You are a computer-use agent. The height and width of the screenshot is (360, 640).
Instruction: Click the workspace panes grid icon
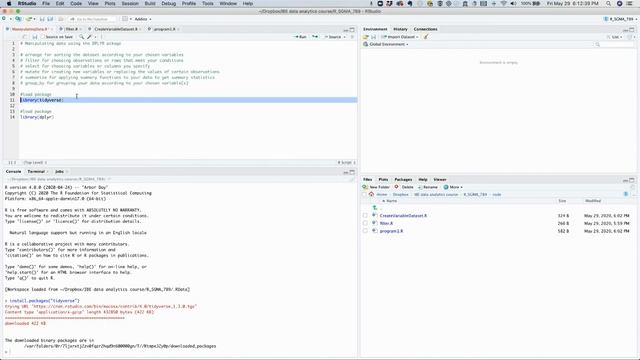click(x=125, y=19)
